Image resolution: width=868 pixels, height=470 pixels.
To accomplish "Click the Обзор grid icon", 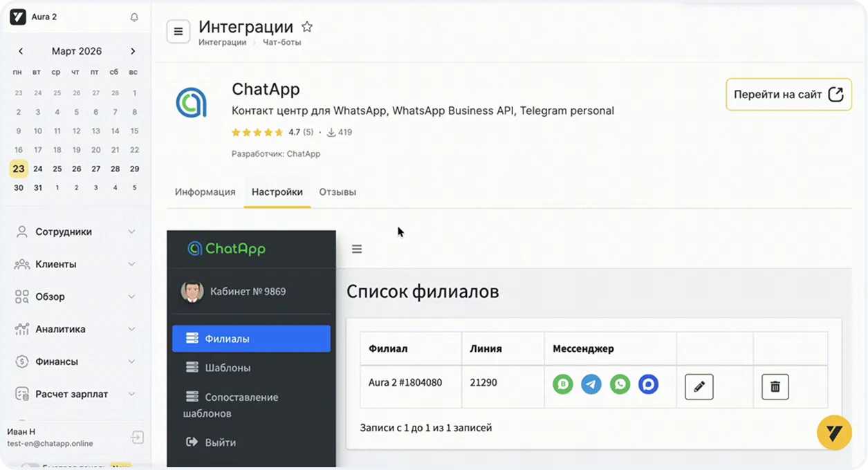I will [22, 297].
